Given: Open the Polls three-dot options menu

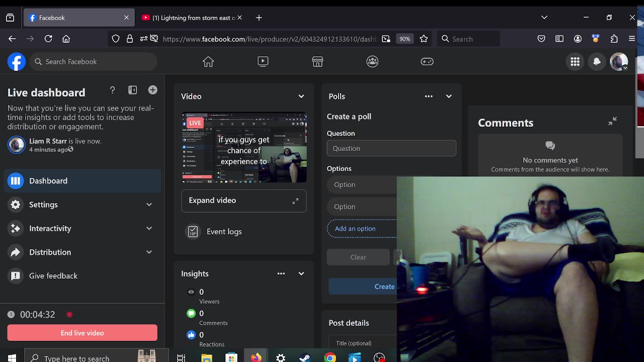Looking at the screenshot, I should click(429, 97).
